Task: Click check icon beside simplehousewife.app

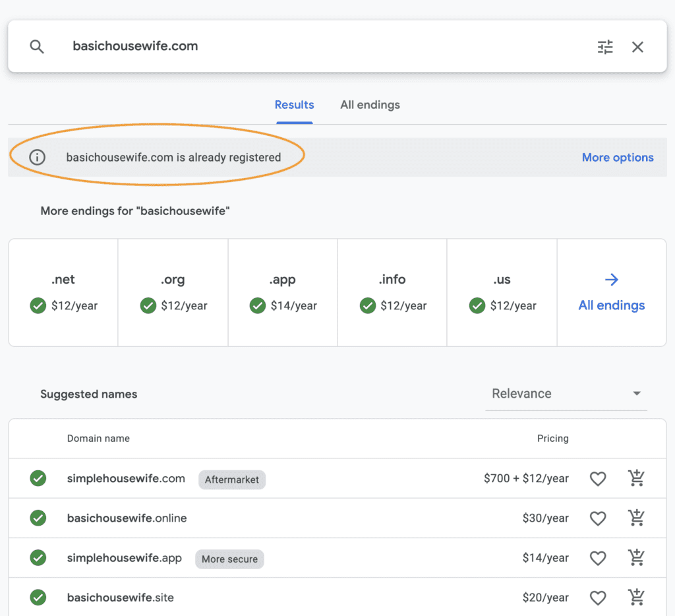Action: [x=38, y=557]
